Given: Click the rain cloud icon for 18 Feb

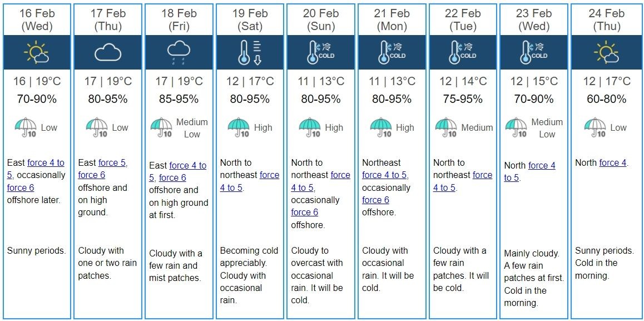Looking at the screenshot, I should [x=179, y=53].
